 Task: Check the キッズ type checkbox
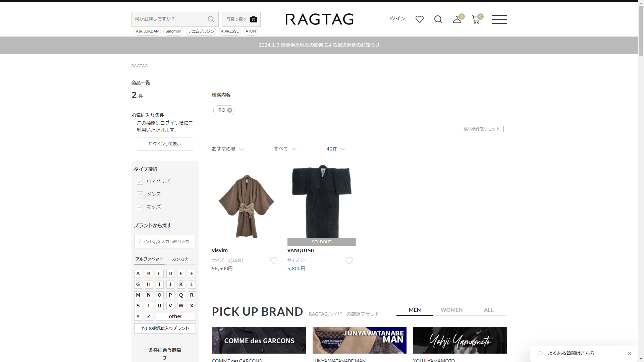pyautogui.click(x=140, y=207)
